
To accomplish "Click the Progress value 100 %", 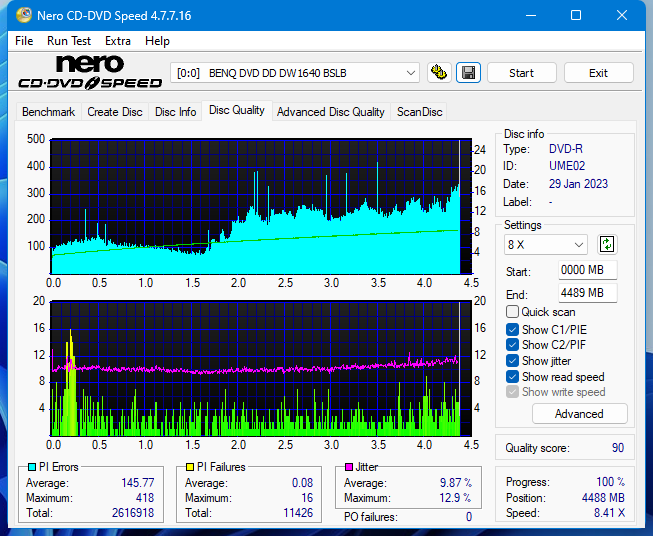I will (611, 482).
